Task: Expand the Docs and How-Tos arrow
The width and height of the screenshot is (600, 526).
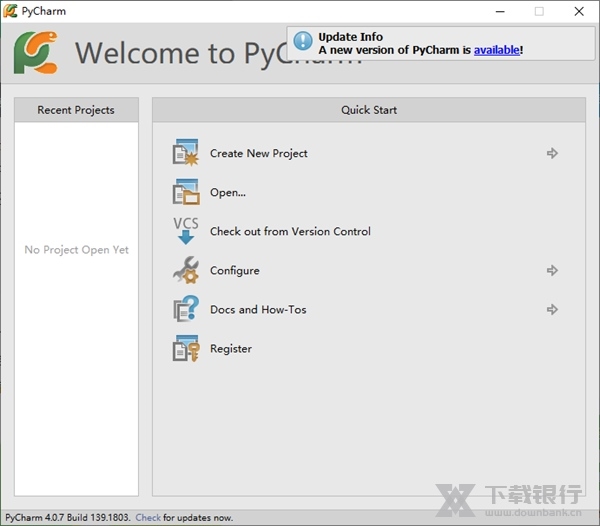Action: point(552,310)
